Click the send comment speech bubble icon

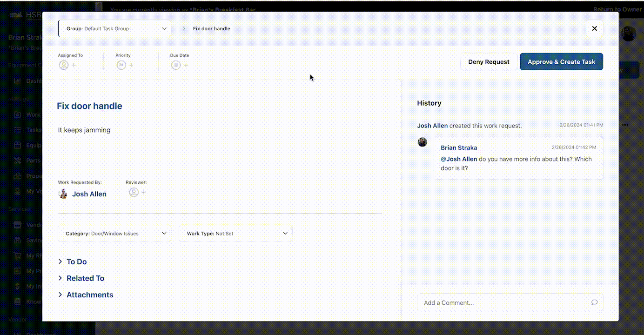coord(594,302)
